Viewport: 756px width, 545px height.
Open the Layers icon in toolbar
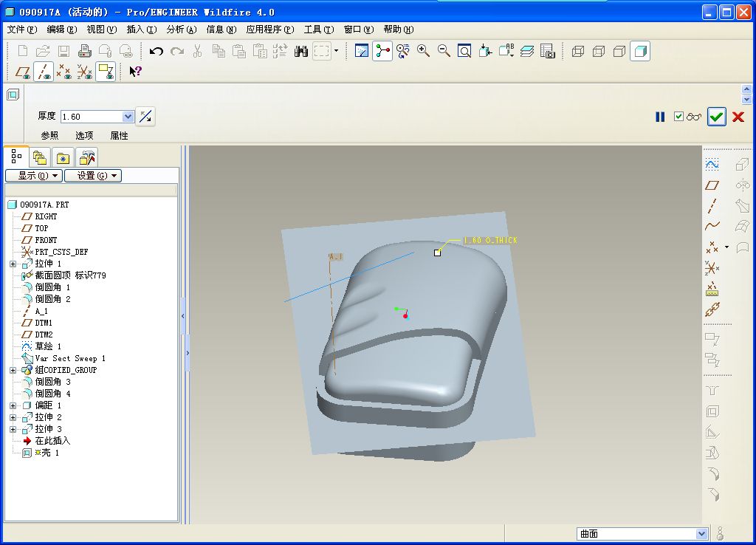click(x=527, y=51)
